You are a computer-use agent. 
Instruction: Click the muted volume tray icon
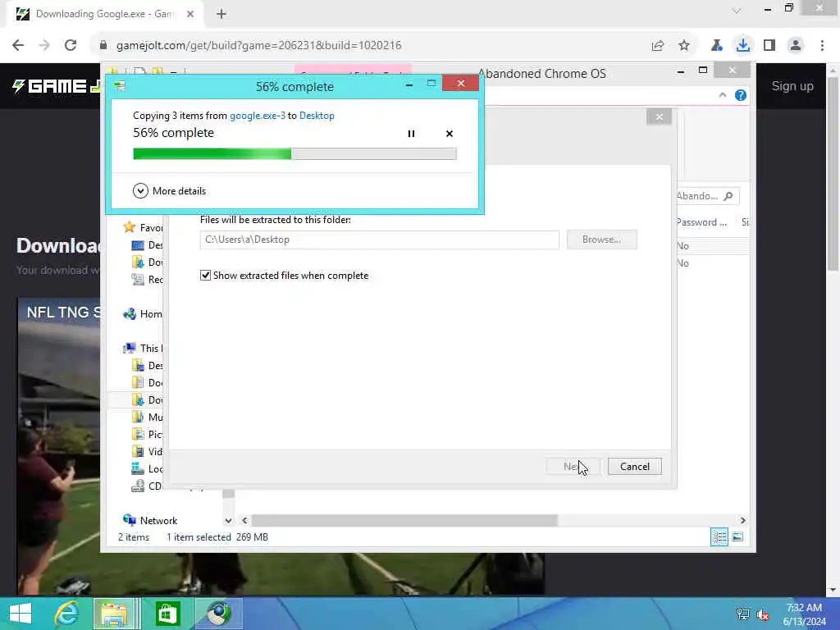click(x=762, y=614)
